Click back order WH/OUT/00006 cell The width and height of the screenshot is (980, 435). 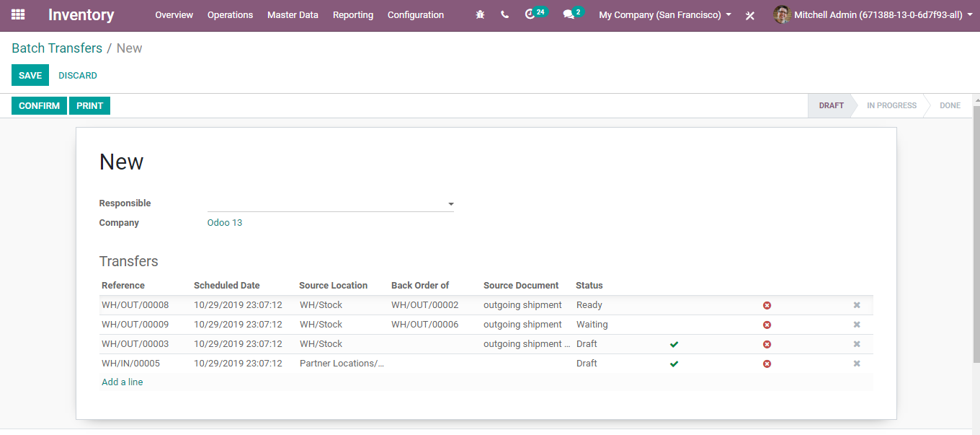(x=425, y=325)
